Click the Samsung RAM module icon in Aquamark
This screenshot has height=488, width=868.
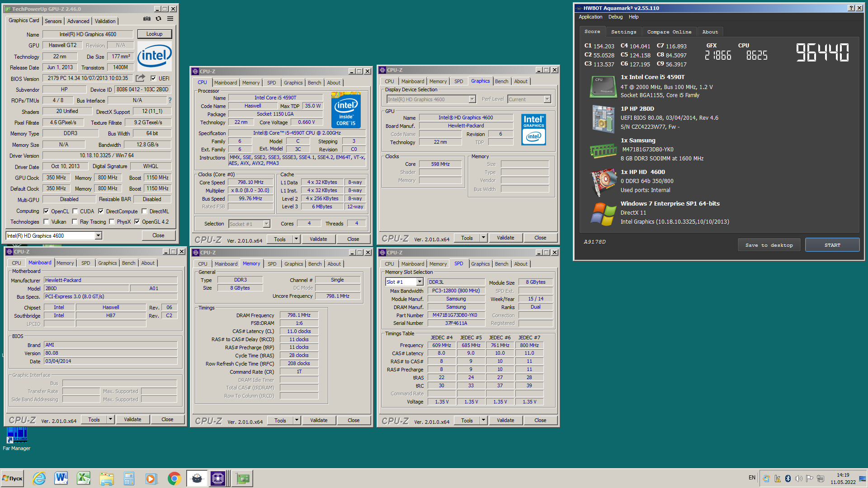click(603, 150)
